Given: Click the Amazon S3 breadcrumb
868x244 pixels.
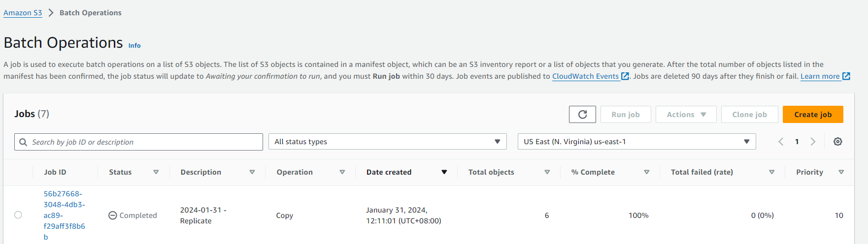Looking at the screenshot, I should [23, 13].
